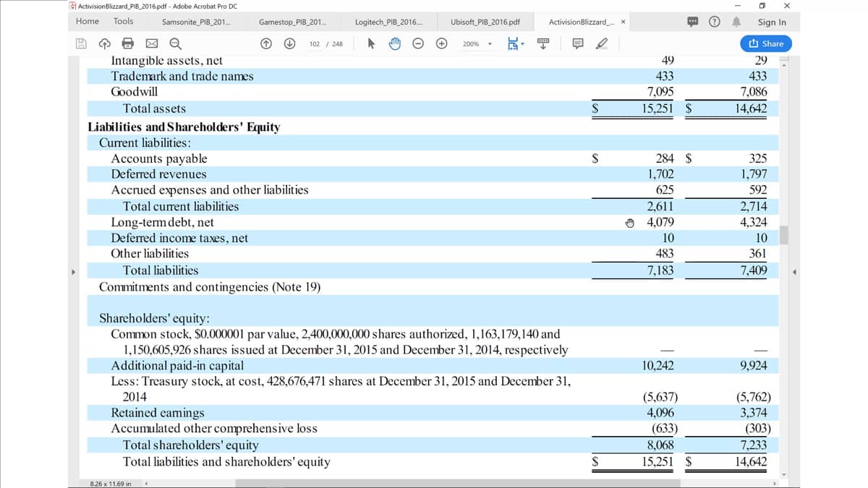Click the Accounts payable label
Viewport: 868px width, 488px height.
158,158
